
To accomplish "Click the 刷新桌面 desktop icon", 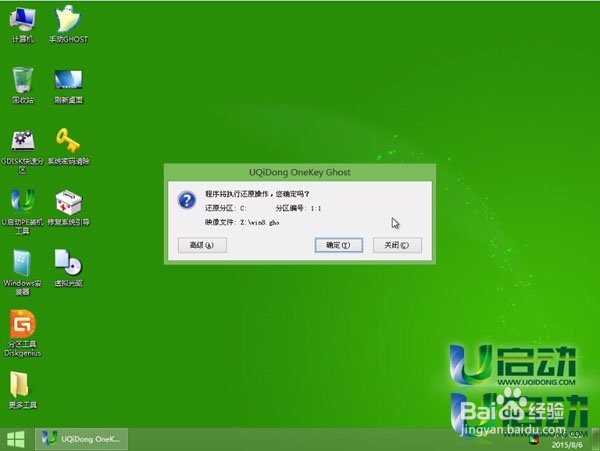I will (68, 86).
